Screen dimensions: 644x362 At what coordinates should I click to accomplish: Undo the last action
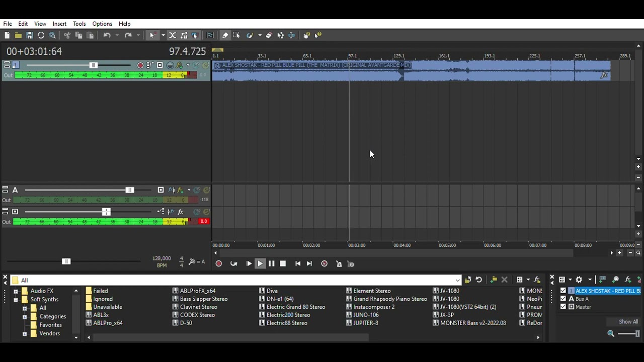pyautogui.click(x=107, y=35)
